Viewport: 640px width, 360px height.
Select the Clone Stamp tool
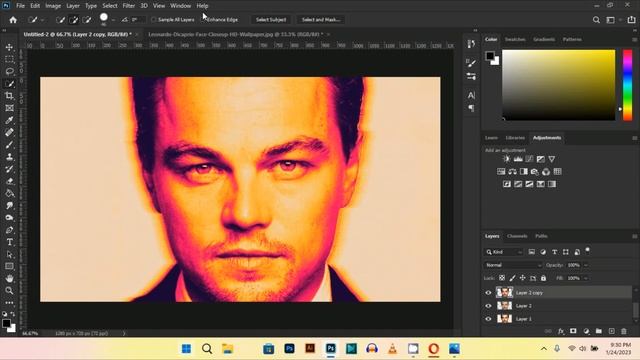[x=9, y=157]
